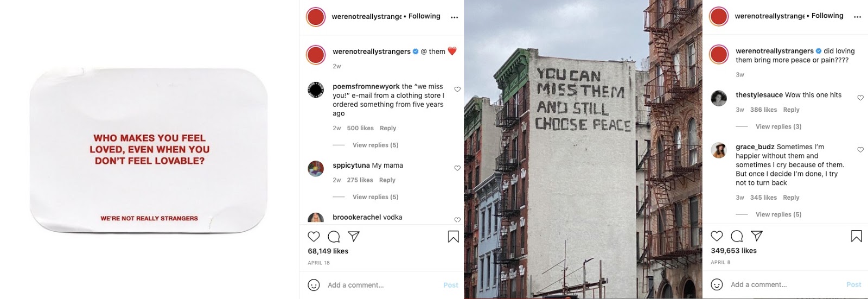Expand View replies (5) under poemsfromnewyork comment
The width and height of the screenshot is (868, 299).
point(375,145)
